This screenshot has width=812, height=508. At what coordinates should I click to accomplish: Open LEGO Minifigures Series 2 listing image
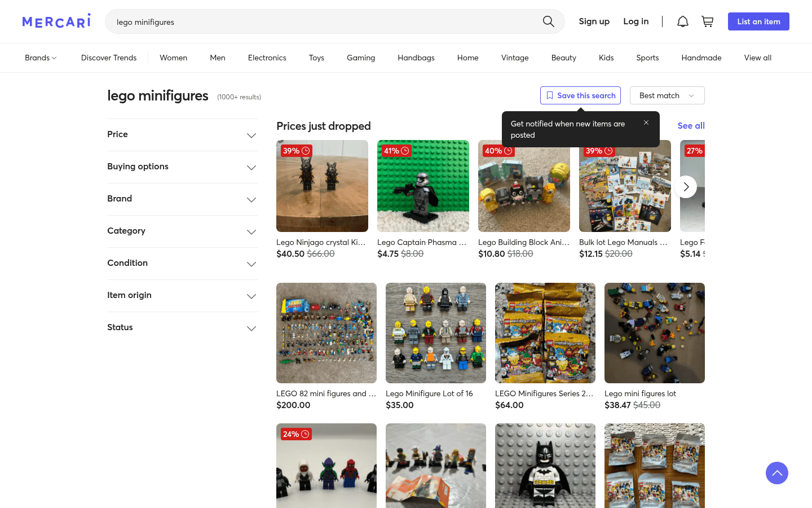pyautogui.click(x=545, y=333)
